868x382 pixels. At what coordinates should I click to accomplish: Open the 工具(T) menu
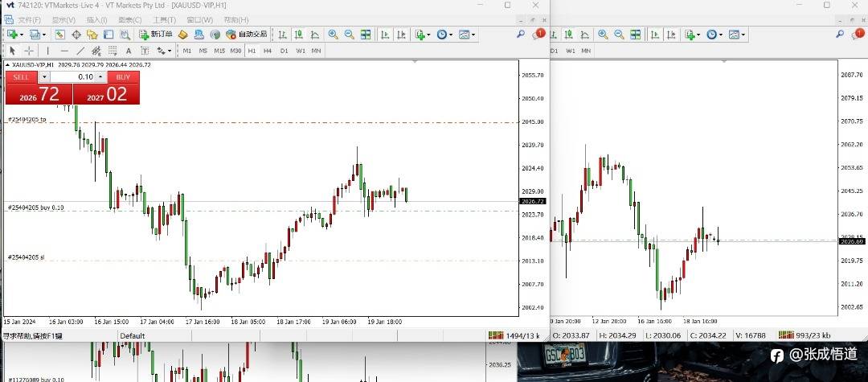165,20
